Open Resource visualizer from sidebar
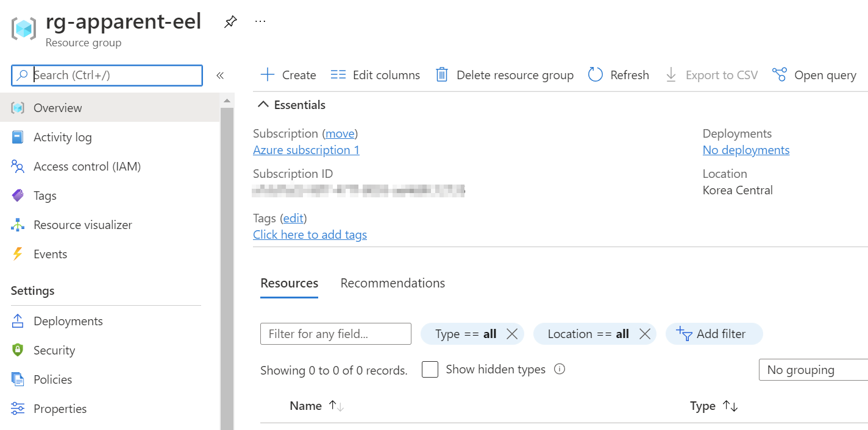This screenshot has height=430, width=868. point(82,225)
